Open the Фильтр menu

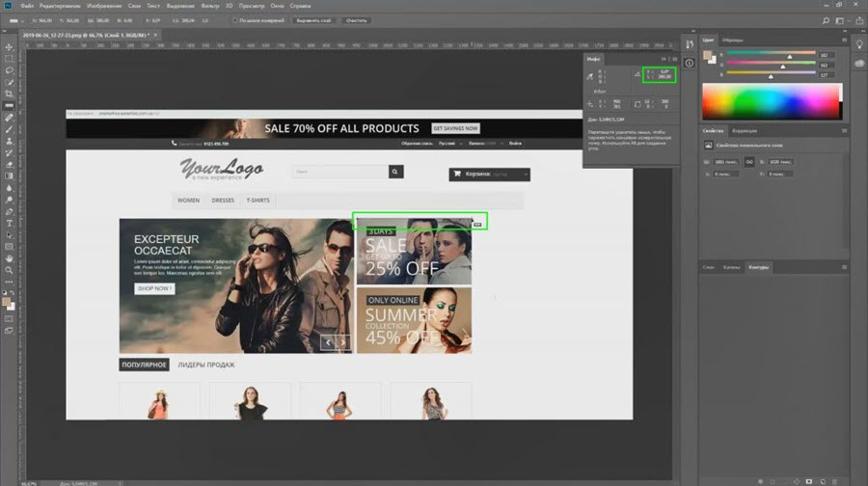[x=210, y=6]
